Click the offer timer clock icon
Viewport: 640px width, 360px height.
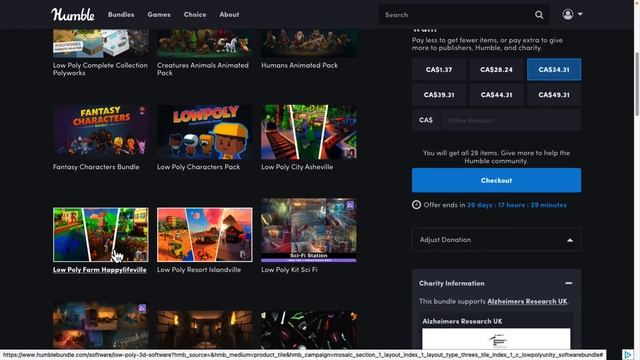[416, 204]
